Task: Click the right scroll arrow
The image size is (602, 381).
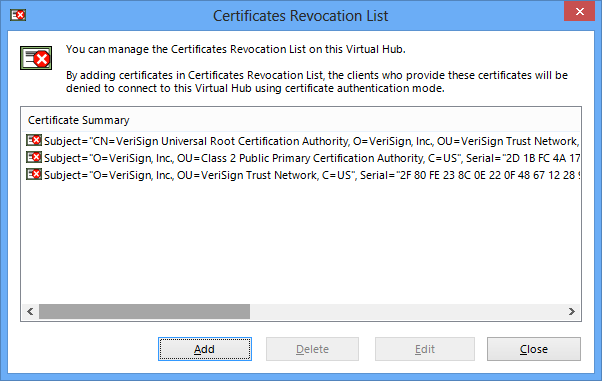Action: (572, 311)
